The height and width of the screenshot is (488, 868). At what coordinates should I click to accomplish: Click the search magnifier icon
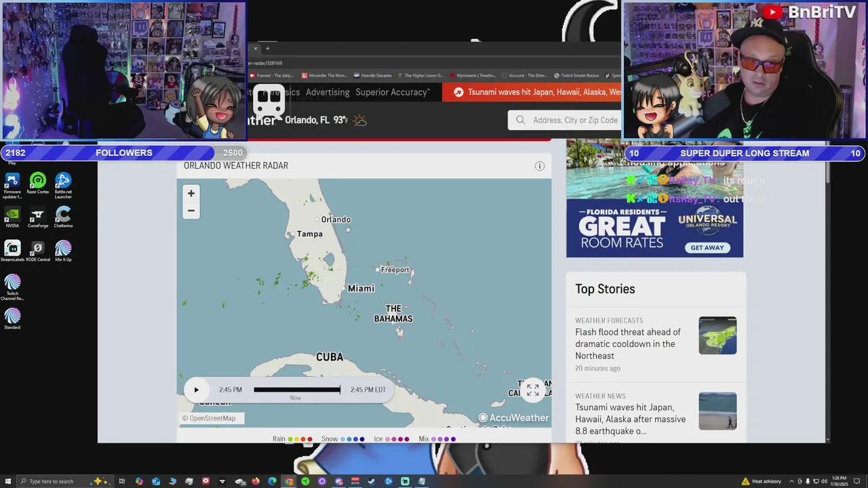[520, 120]
